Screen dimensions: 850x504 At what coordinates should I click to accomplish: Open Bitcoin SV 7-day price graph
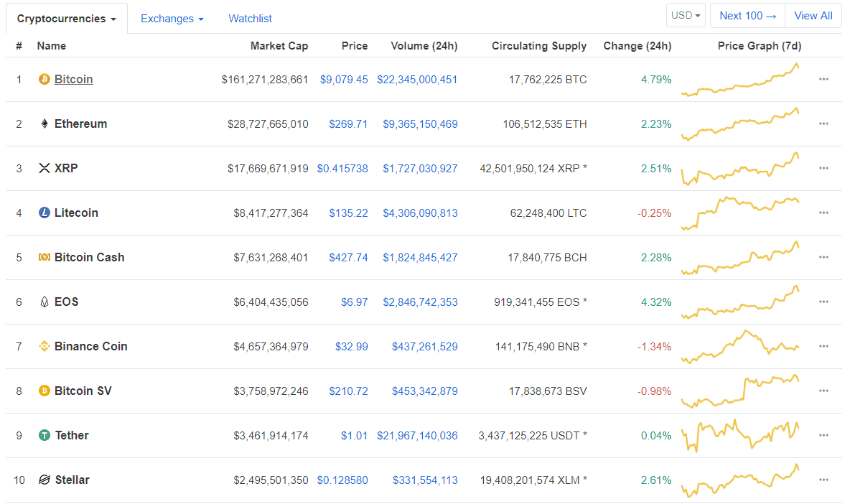(x=740, y=391)
